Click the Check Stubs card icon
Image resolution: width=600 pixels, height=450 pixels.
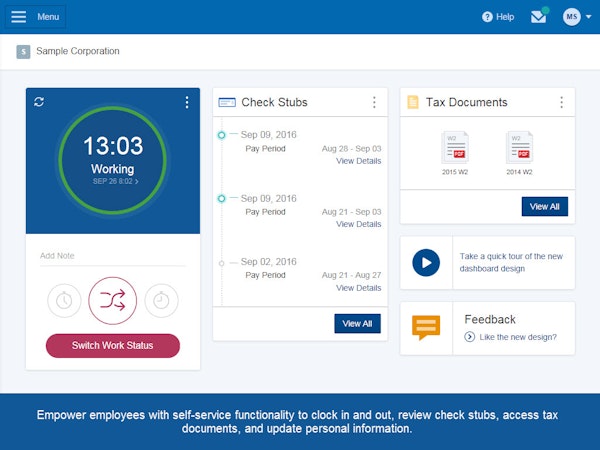pos(227,102)
